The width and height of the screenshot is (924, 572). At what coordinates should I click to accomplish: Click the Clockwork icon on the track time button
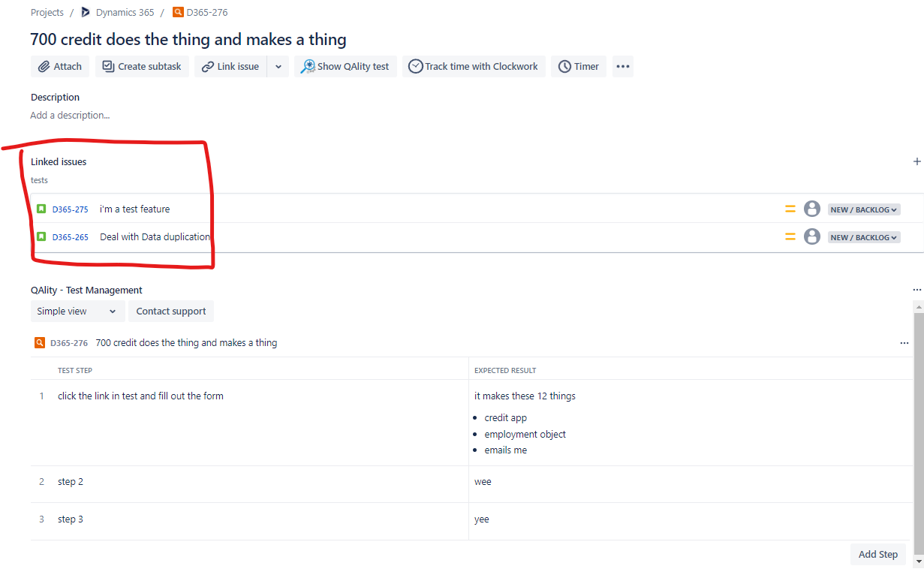tap(415, 66)
